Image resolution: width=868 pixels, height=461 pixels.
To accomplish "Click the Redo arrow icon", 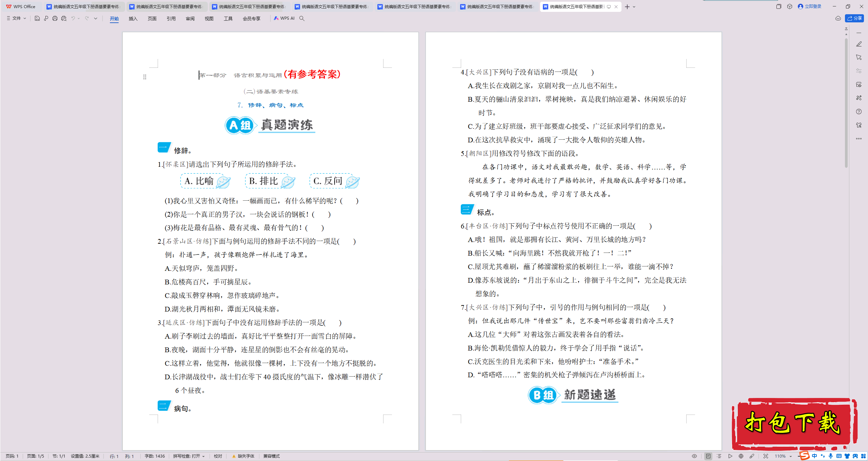I will [x=87, y=18].
